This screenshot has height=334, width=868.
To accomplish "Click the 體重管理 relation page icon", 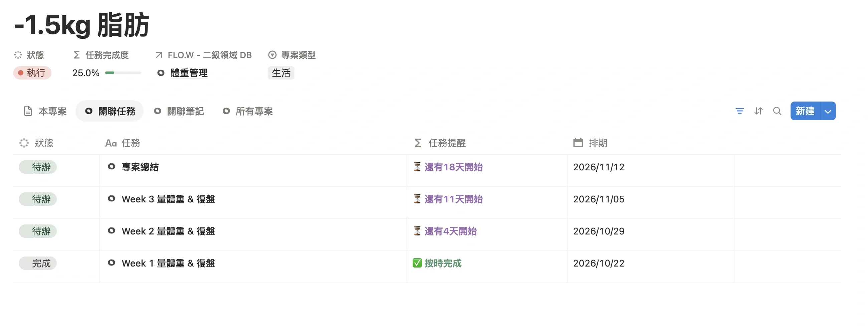I will point(161,73).
